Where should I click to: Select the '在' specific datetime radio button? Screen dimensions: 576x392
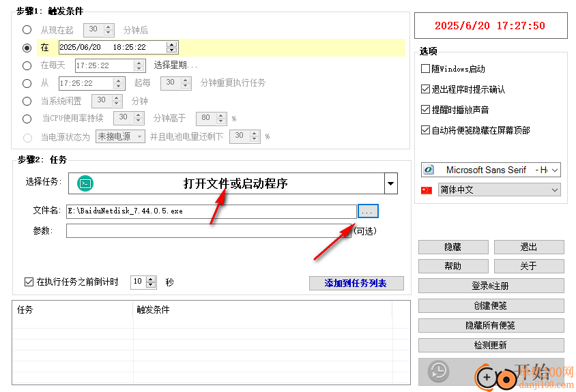point(27,48)
